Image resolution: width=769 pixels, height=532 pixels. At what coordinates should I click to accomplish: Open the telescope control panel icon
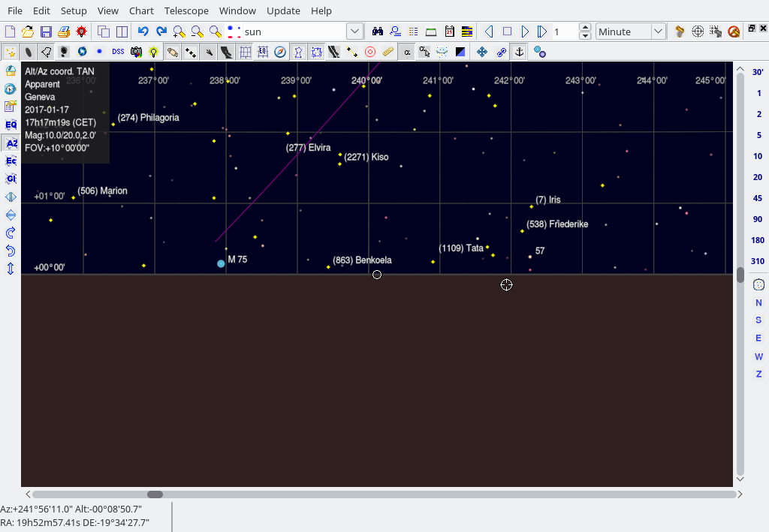coord(680,32)
